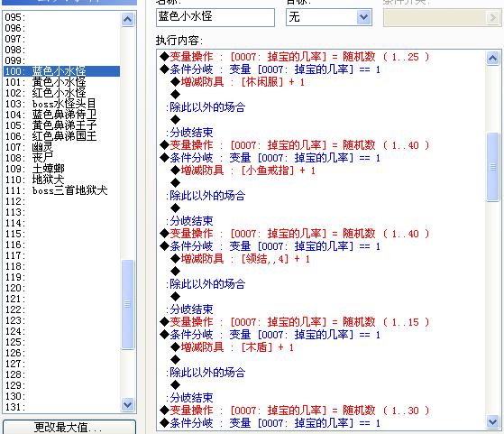Select list entry 109: 土蟑螂
The image size is (504, 434).
61,169
